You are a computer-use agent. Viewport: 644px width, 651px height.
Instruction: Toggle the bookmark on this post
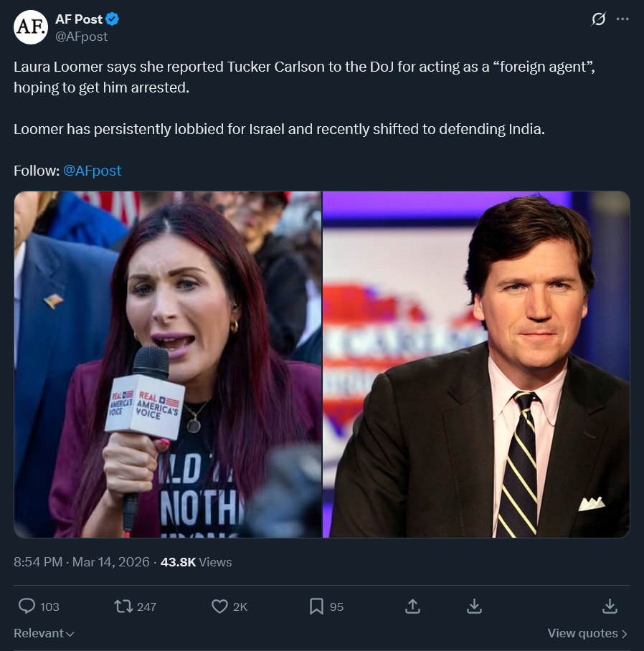click(x=316, y=607)
